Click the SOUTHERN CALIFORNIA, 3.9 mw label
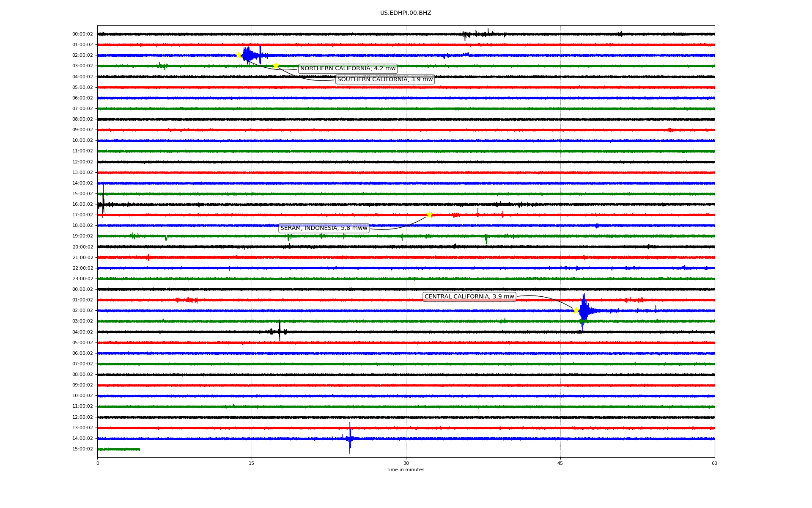Image resolution: width=812 pixels, height=508 pixels. (385, 80)
